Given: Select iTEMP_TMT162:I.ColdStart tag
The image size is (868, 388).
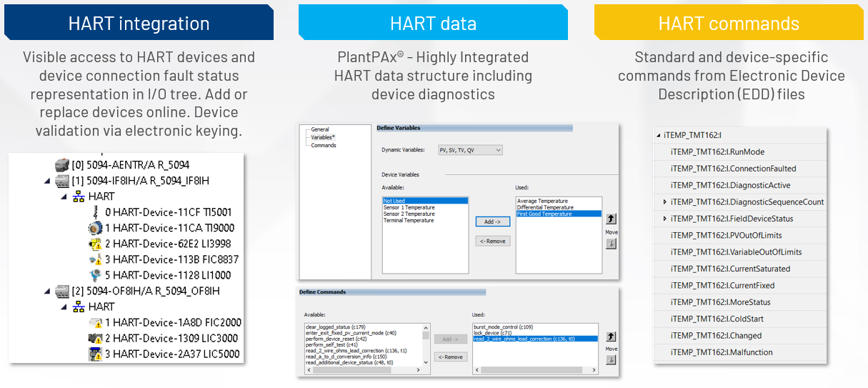Looking at the screenshot, I should (740, 319).
